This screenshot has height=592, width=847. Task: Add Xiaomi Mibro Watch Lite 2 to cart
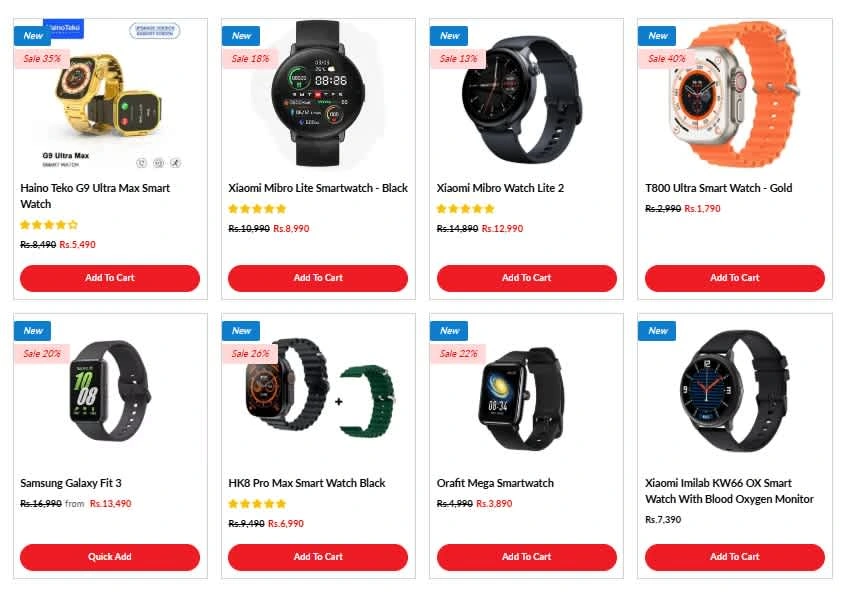point(527,278)
